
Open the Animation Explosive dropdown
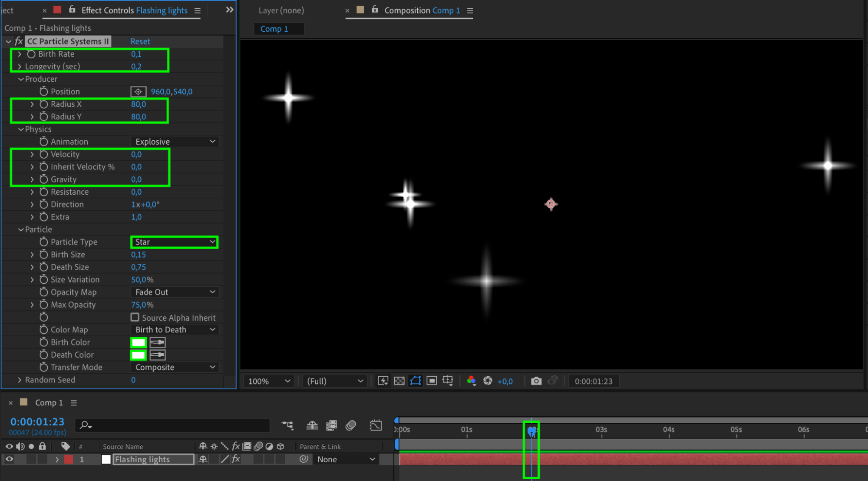pyautogui.click(x=174, y=142)
